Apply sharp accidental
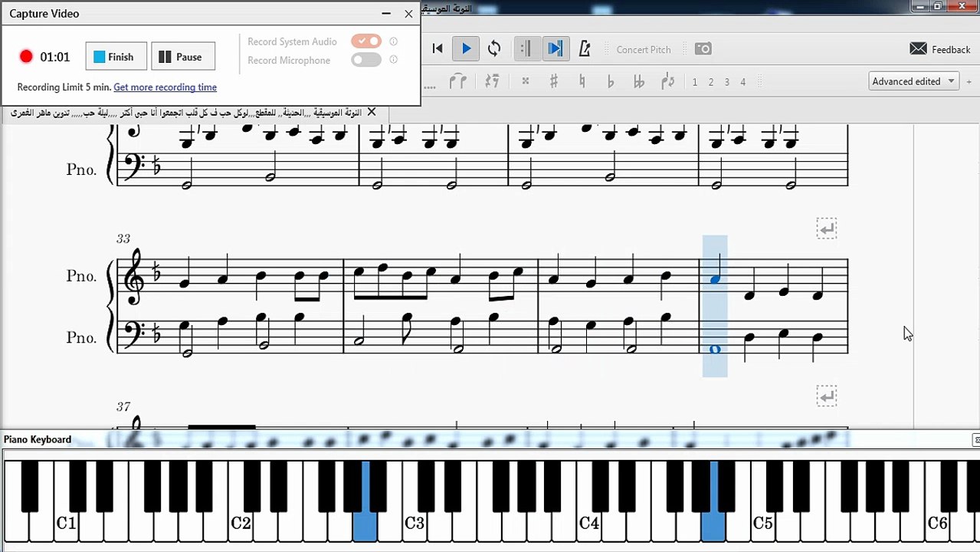The height and width of the screenshot is (552, 980). [x=553, y=81]
